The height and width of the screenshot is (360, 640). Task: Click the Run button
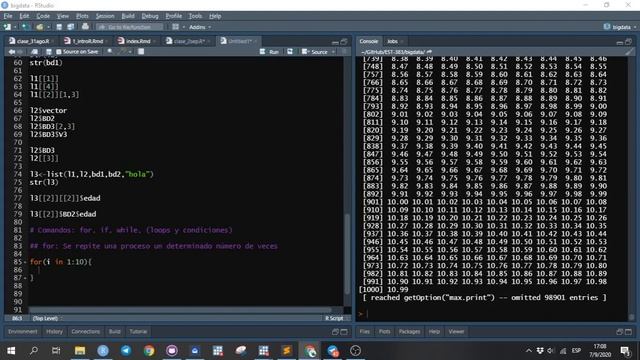pos(269,52)
